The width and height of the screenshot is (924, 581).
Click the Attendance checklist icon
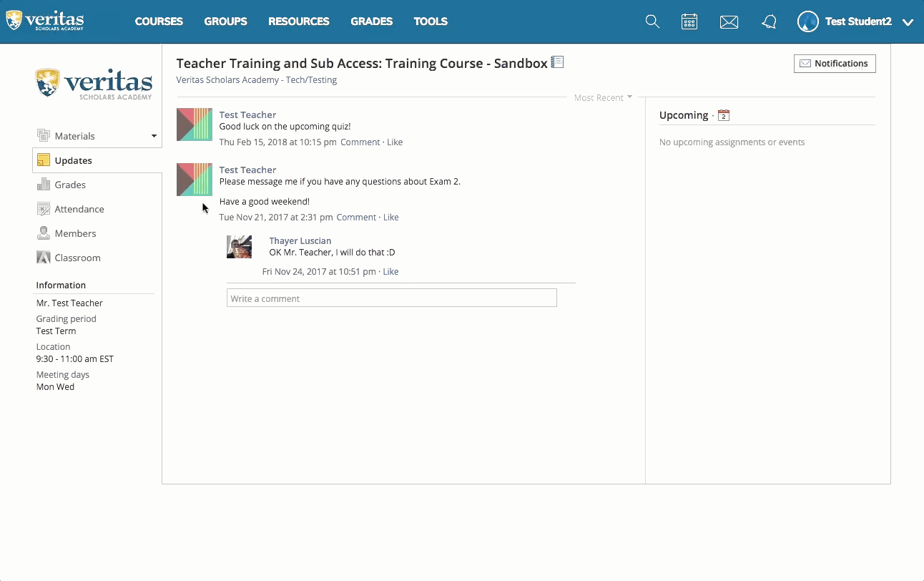pyautogui.click(x=44, y=209)
